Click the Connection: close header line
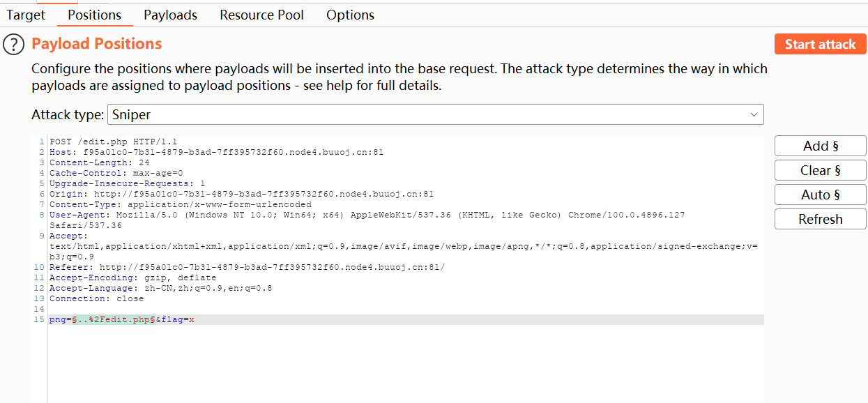This screenshot has height=403, width=868. tap(96, 298)
